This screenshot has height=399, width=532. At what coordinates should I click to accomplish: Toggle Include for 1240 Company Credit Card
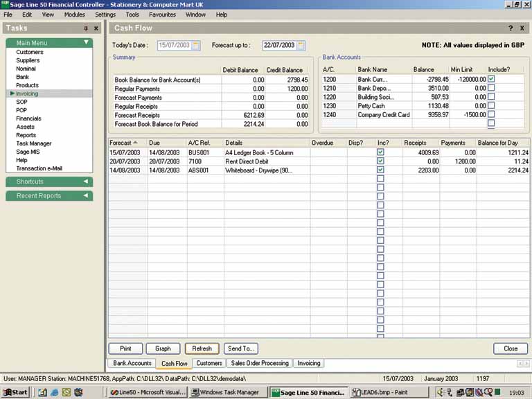click(x=491, y=114)
